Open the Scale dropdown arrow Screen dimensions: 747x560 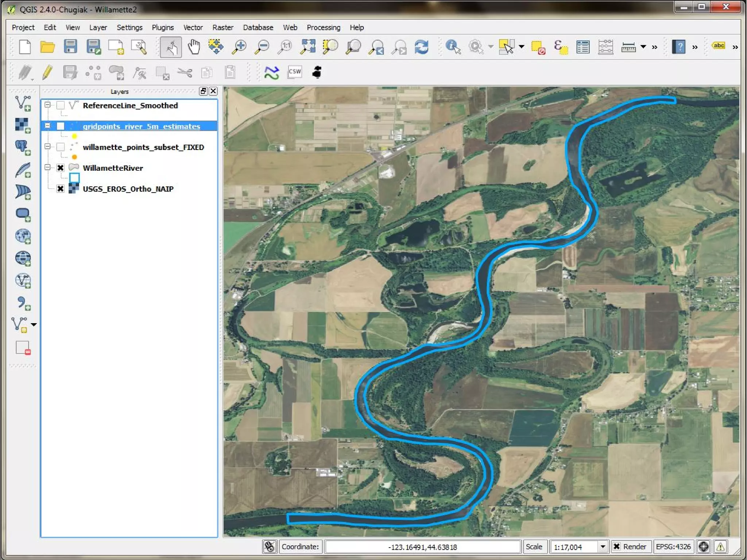[603, 547]
